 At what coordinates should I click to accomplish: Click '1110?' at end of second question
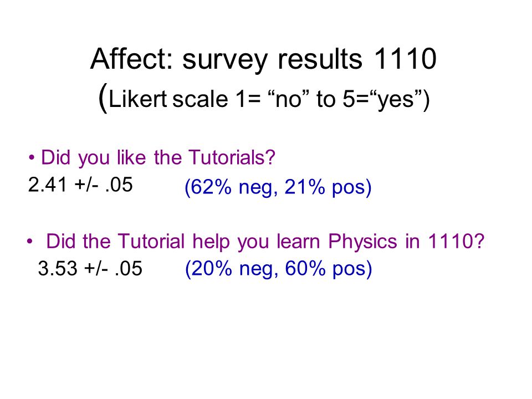tap(456, 241)
